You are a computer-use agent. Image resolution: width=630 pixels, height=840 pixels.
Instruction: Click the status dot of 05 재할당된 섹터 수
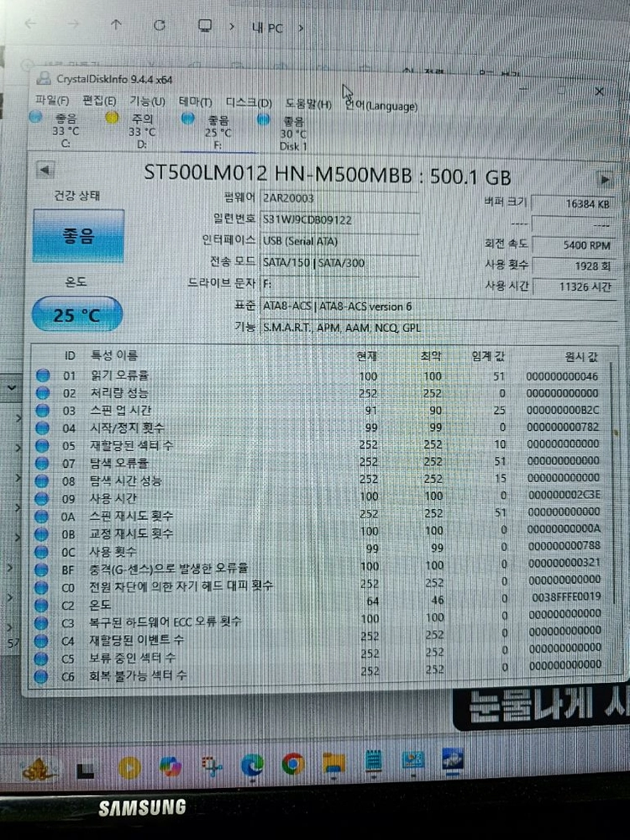42,446
